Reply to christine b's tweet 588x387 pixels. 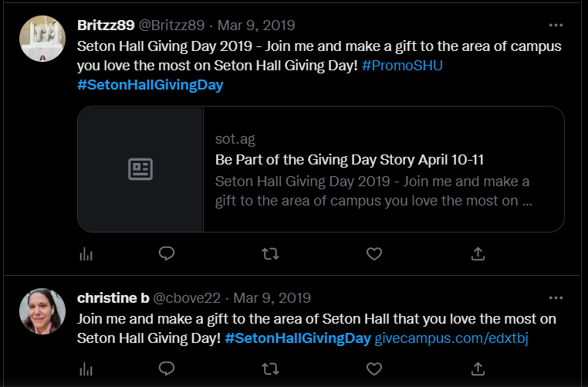(167, 369)
